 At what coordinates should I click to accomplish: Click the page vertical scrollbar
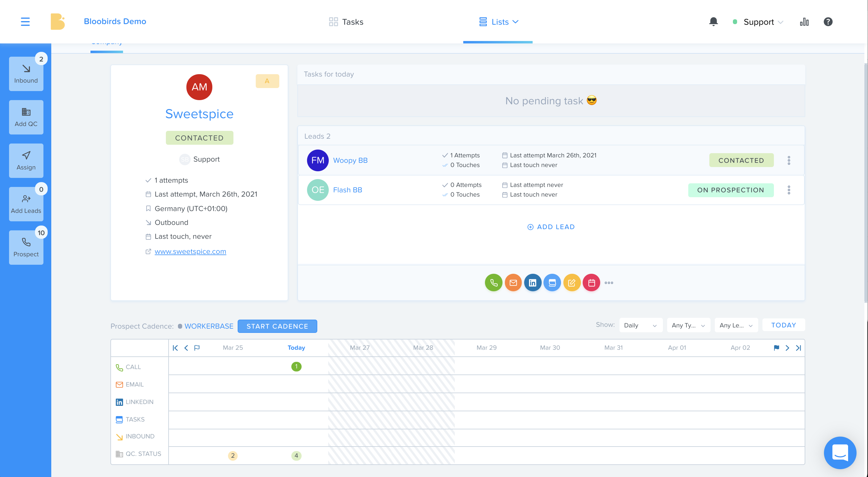click(865, 183)
